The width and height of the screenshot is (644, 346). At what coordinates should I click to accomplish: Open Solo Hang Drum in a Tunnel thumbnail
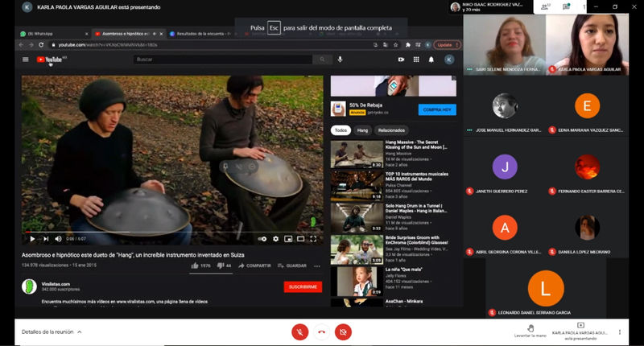pyautogui.click(x=357, y=217)
